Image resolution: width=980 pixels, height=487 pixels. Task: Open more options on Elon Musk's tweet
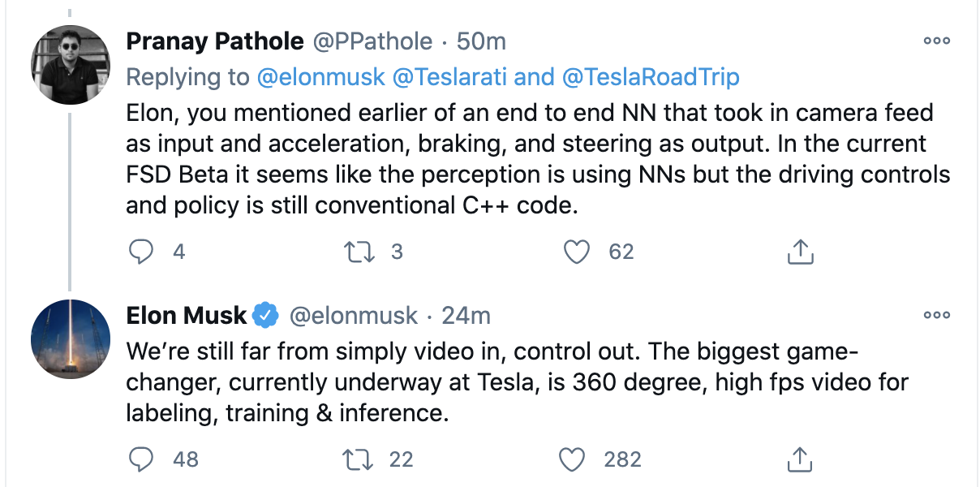tap(936, 315)
